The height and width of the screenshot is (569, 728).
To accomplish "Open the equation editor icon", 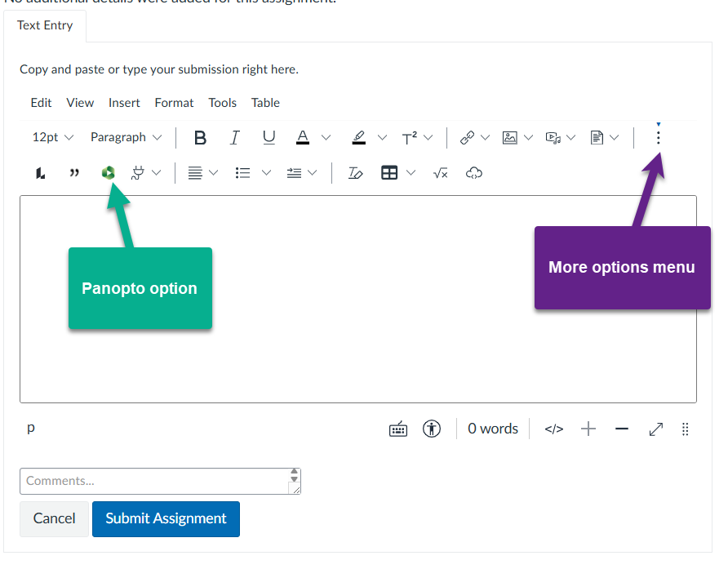I will pos(440,173).
